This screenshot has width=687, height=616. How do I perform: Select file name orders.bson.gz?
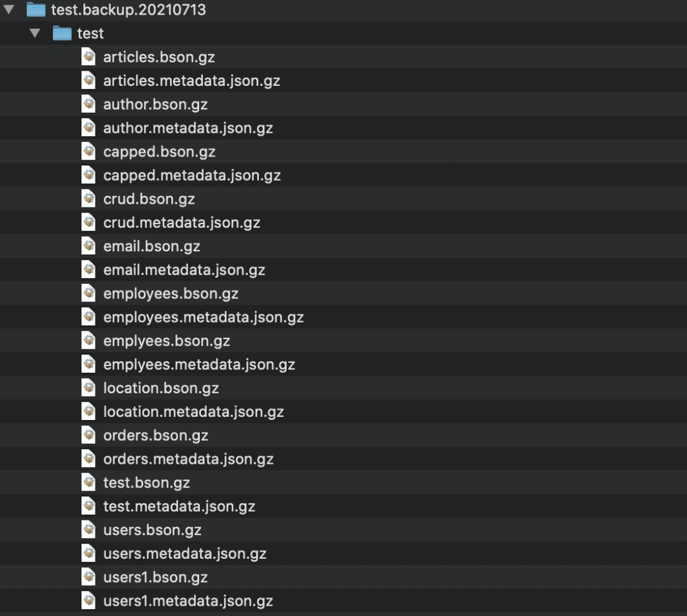(156, 437)
